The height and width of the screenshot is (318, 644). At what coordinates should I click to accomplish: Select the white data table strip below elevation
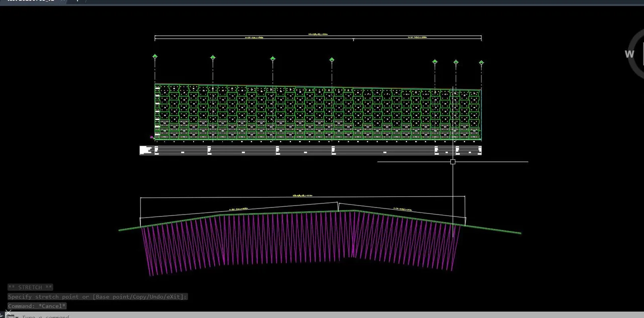click(310, 150)
